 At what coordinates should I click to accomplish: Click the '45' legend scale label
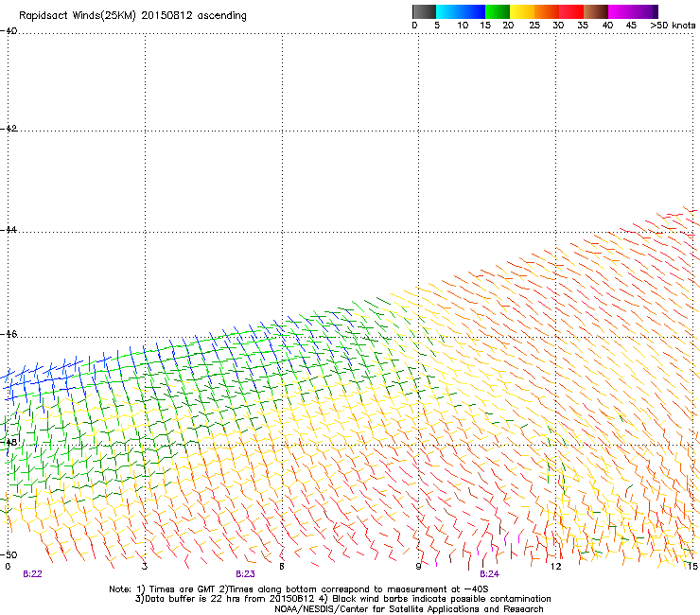pyautogui.click(x=631, y=26)
